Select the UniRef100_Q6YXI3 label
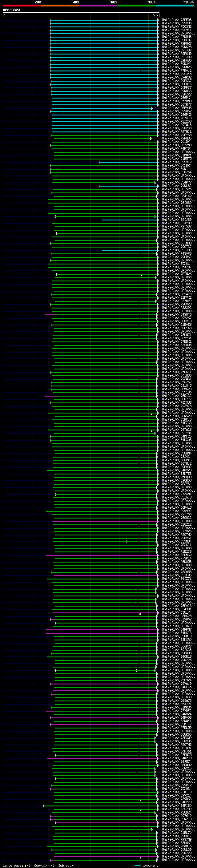This screenshot has height=868, width=197. click(177, 118)
